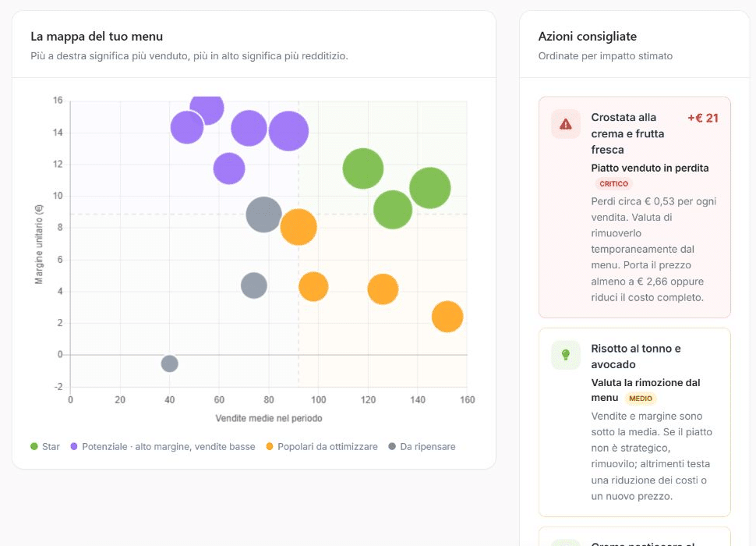Screen dimensions: 756x546
Task: Click the 'Perdi circa € 0,53' description text
Action: tap(654, 250)
